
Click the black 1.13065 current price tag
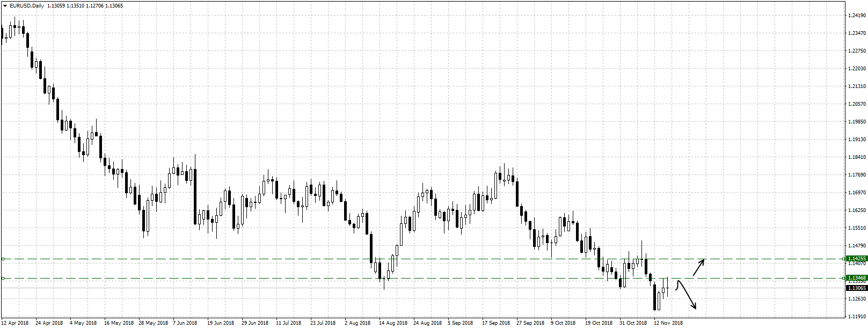coord(856,288)
